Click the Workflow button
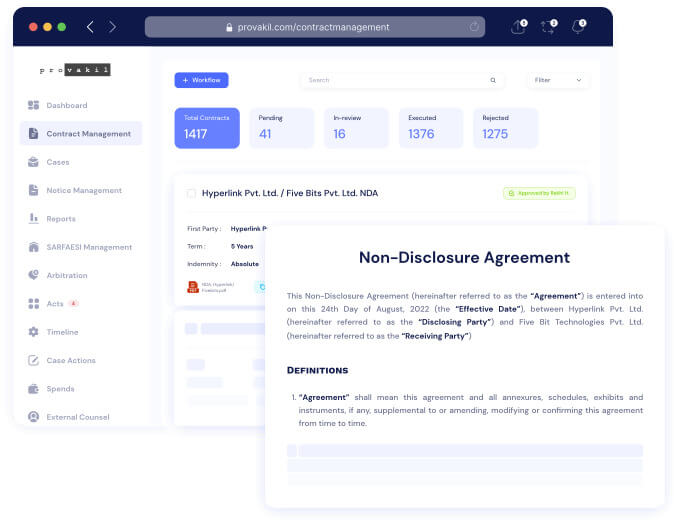The width and height of the screenshot is (674, 521). 201,80
